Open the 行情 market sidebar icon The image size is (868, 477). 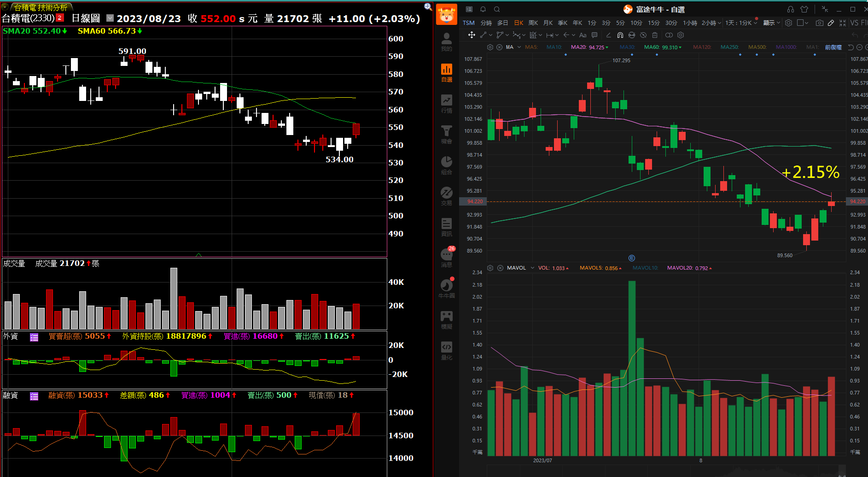tap(446, 103)
